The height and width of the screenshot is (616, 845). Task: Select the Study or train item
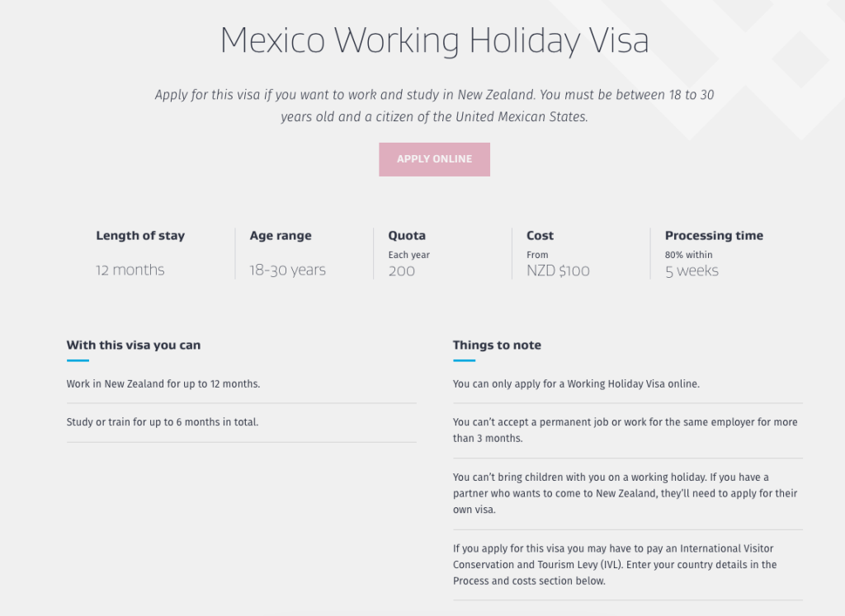coord(163,422)
